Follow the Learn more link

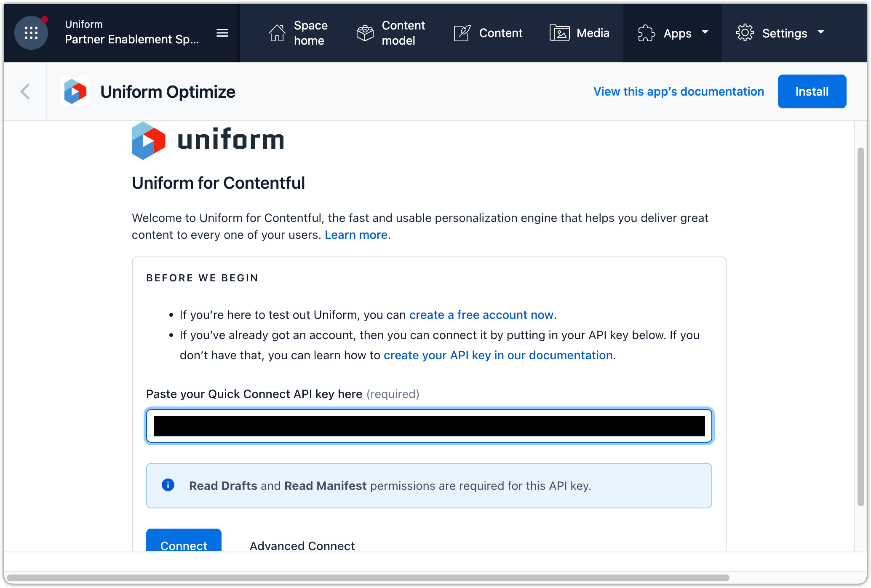[x=356, y=235]
